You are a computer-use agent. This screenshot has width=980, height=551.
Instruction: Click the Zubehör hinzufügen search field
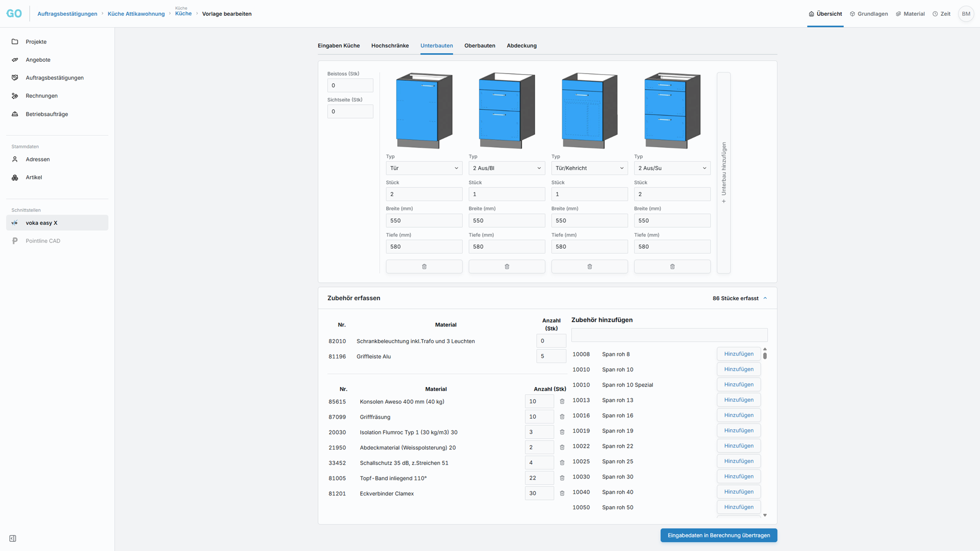669,335
